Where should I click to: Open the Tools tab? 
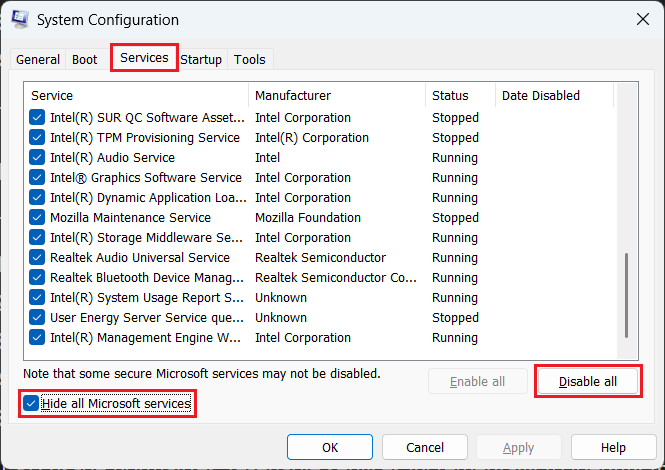coord(250,60)
